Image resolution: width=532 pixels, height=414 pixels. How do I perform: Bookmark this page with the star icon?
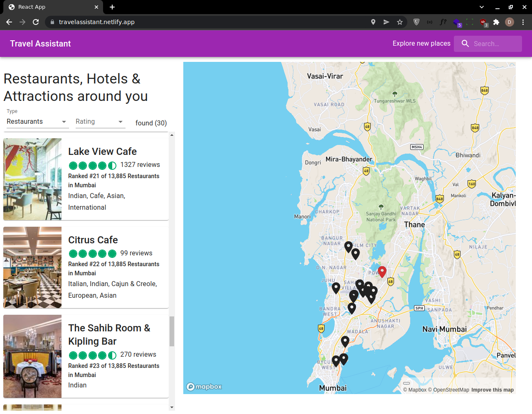pyautogui.click(x=400, y=22)
